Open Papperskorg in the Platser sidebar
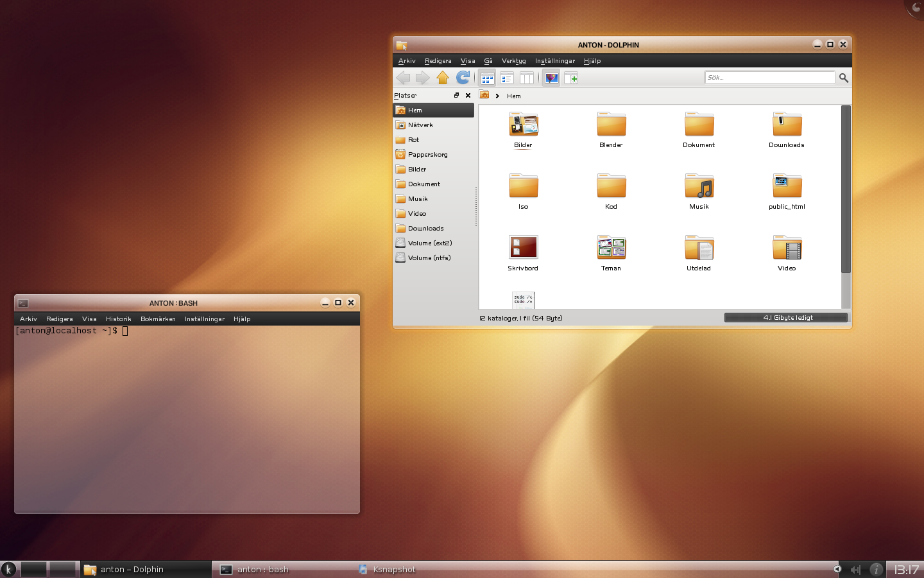924x578 pixels. pyautogui.click(x=434, y=155)
